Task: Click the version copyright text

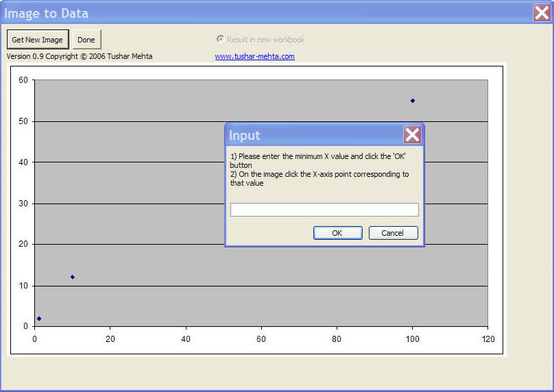Action: click(x=80, y=56)
